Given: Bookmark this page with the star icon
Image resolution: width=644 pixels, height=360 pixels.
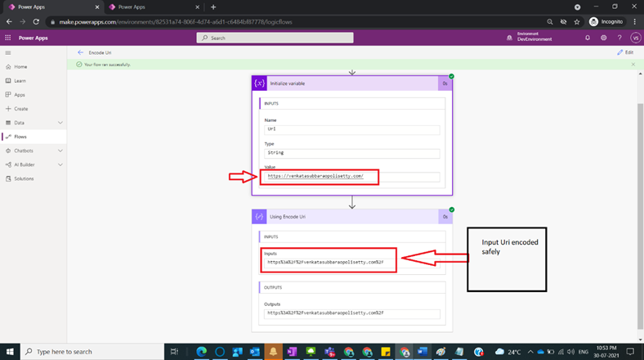Looking at the screenshot, I should [577, 22].
